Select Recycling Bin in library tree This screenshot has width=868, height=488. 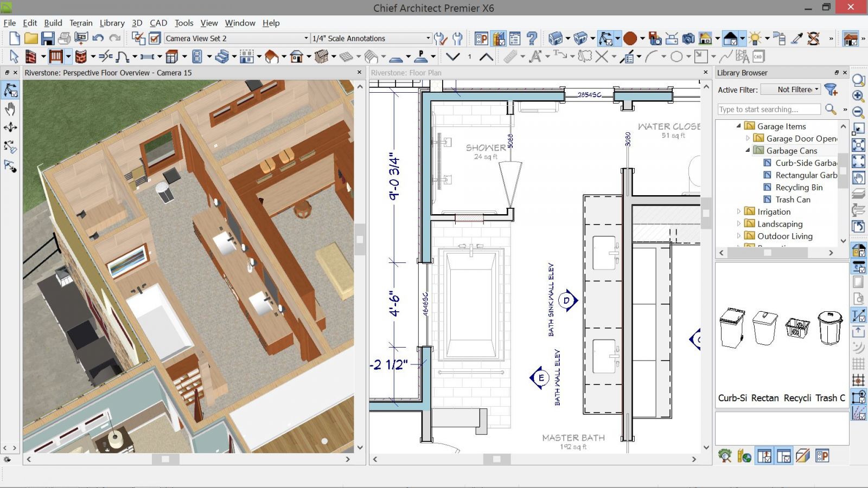point(799,188)
